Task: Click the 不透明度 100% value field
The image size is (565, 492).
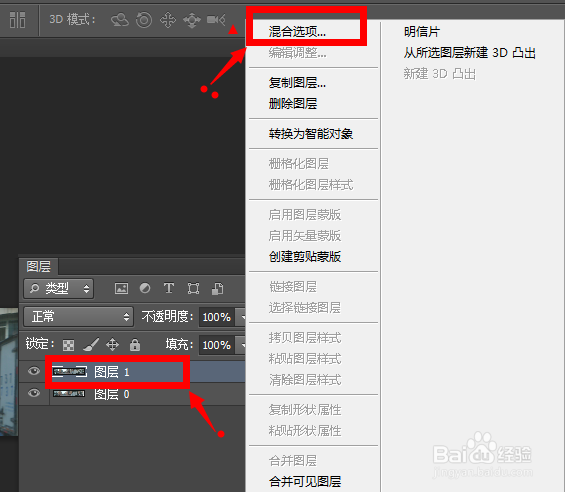Action: 217,317
